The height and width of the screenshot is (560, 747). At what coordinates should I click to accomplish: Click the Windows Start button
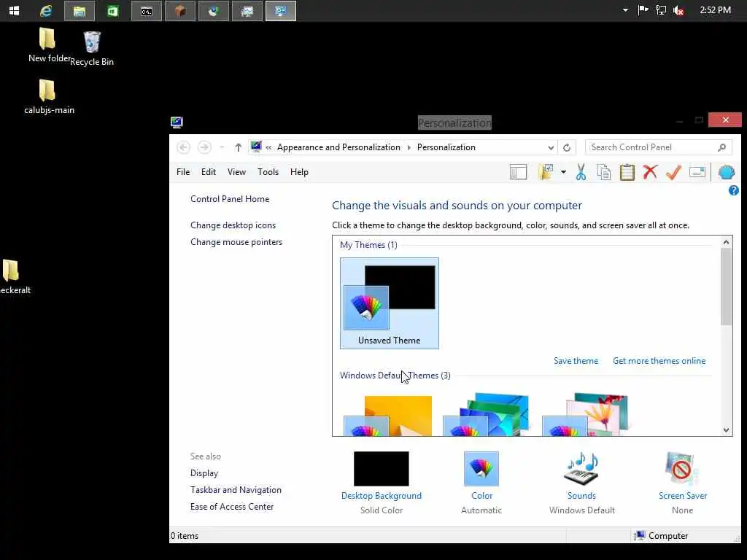tap(14, 10)
